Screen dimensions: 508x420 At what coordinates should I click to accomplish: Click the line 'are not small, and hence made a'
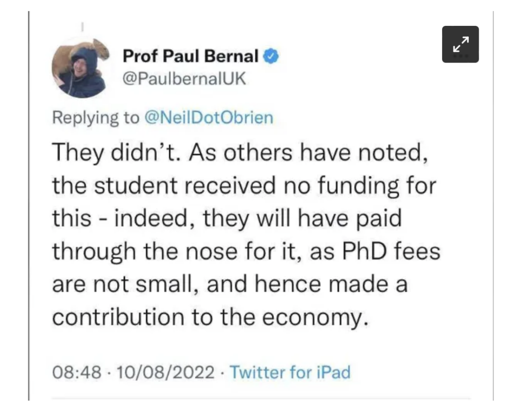click(x=230, y=284)
